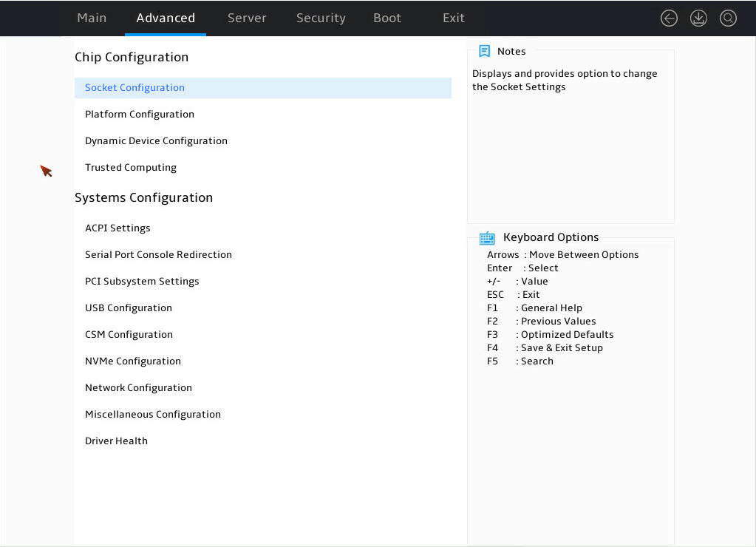The width and height of the screenshot is (756, 547).
Task: Click the back arrow icon in header
Action: tap(669, 18)
